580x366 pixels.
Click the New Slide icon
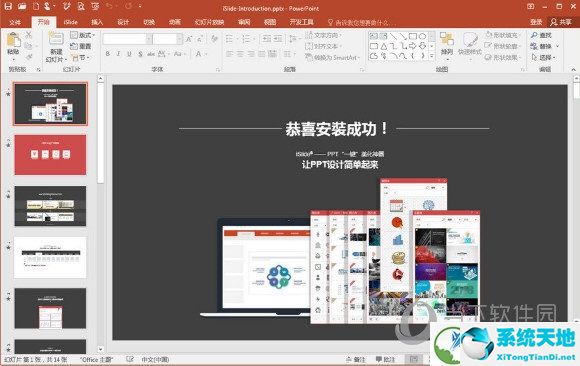click(56, 39)
